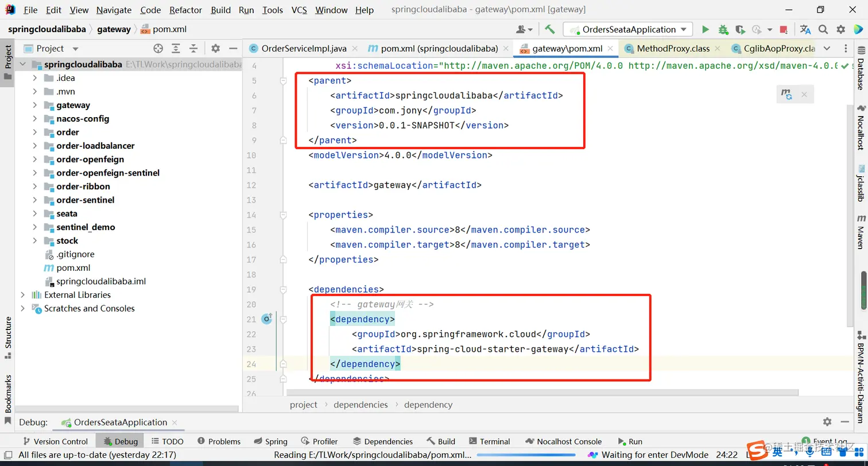
Task: Fold the properties tag at line 14
Action: coord(283,215)
